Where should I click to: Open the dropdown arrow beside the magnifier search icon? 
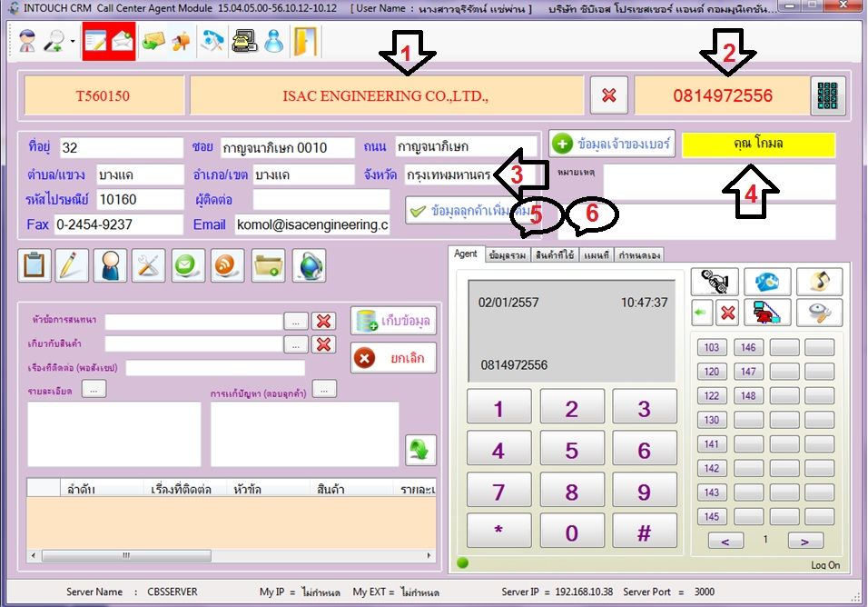72,43
